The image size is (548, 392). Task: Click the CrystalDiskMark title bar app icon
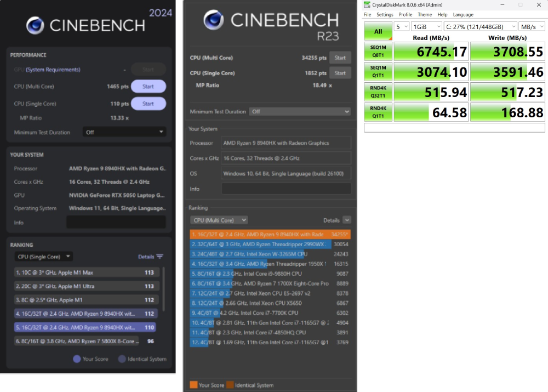[x=367, y=5]
